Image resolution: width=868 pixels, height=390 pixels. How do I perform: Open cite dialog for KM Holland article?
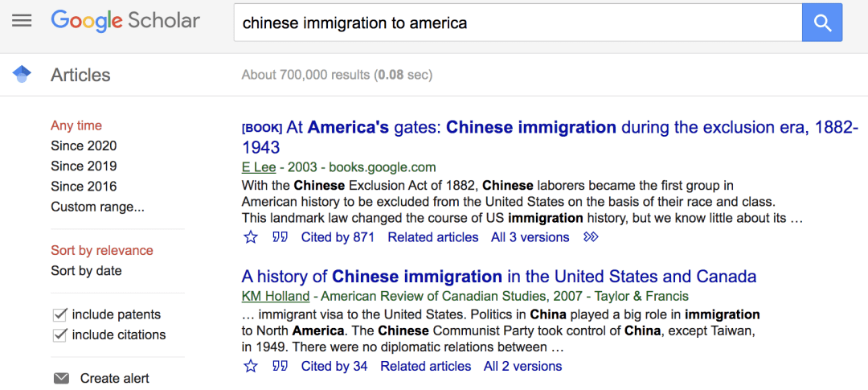click(280, 366)
